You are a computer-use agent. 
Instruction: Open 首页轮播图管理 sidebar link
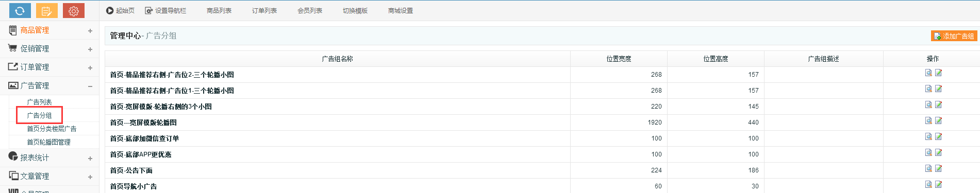tap(48, 142)
